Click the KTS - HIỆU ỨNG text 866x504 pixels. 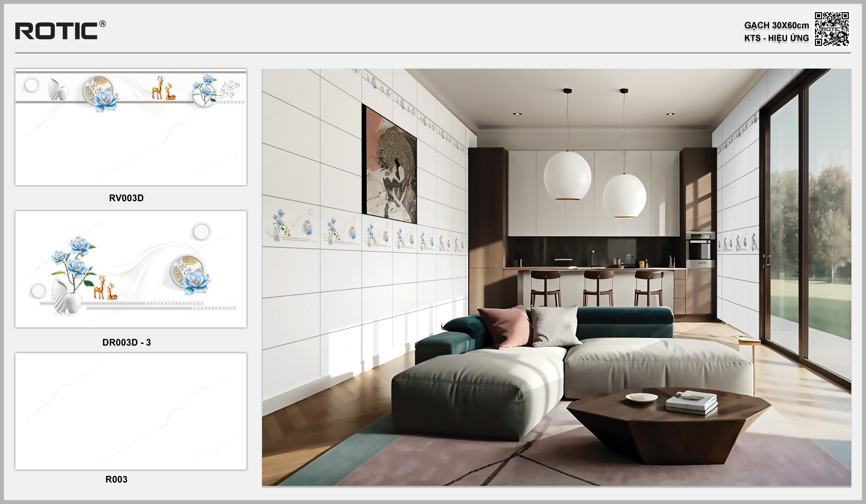coord(776,38)
